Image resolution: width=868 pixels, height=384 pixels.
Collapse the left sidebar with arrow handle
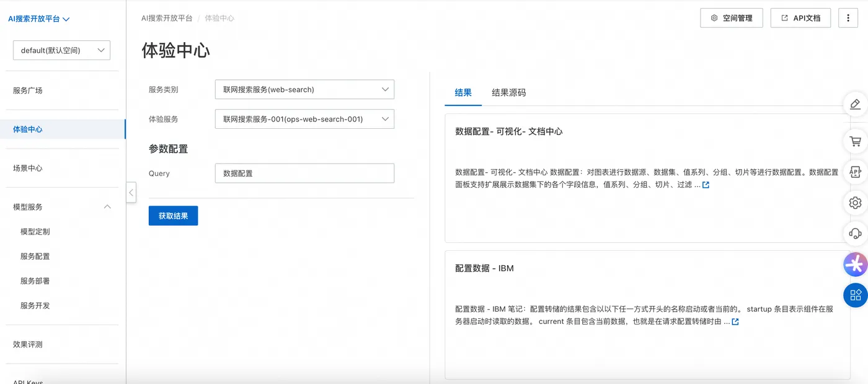(131, 192)
